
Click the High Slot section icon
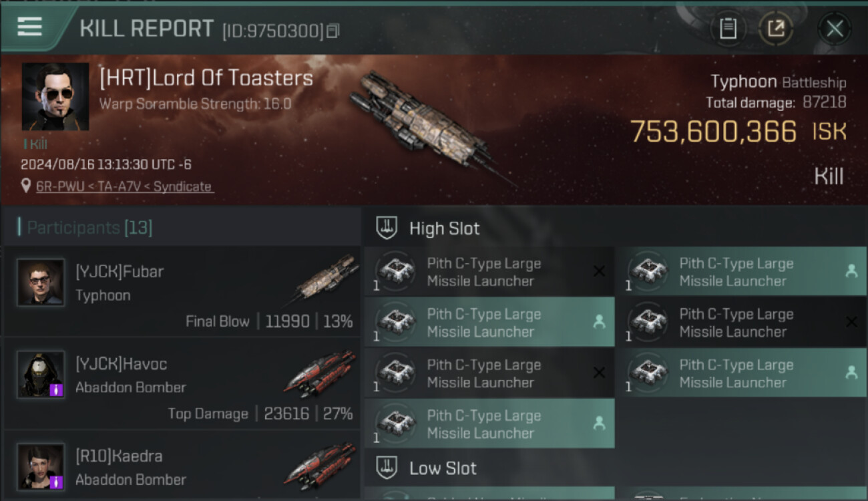click(x=387, y=228)
